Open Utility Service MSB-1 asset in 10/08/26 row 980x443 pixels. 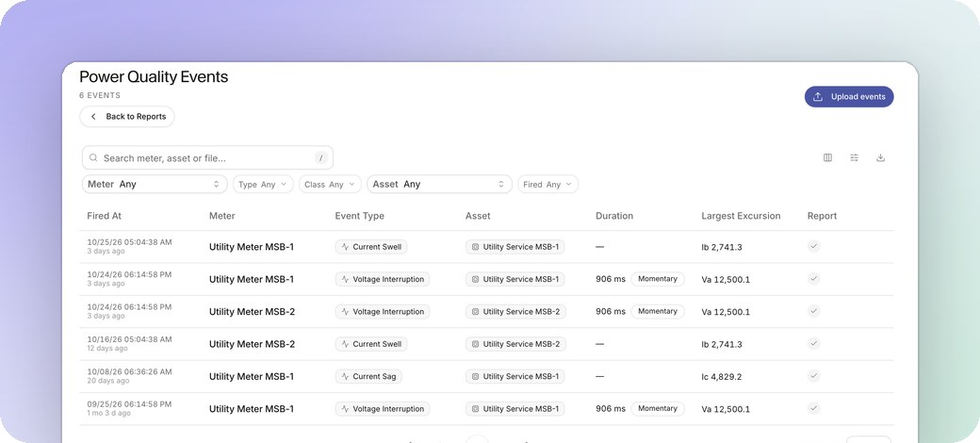click(x=515, y=377)
